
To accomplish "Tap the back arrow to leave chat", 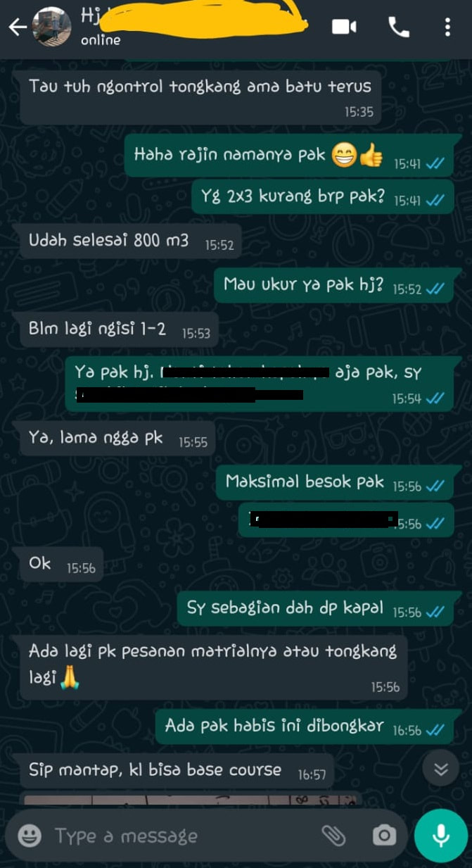I will tap(17, 27).
